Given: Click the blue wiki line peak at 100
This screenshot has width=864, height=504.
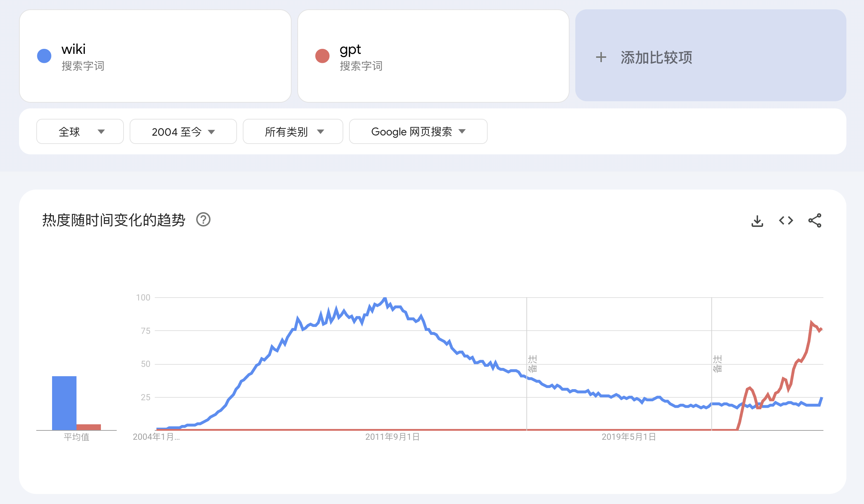Looking at the screenshot, I should click(x=385, y=298).
